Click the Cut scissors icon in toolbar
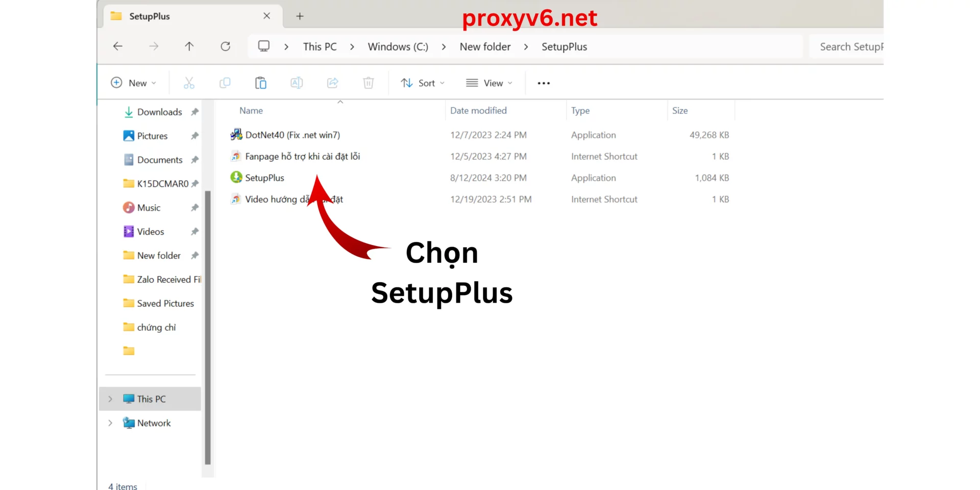The width and height of the screenshot is (980, 490). click(189, 83)
